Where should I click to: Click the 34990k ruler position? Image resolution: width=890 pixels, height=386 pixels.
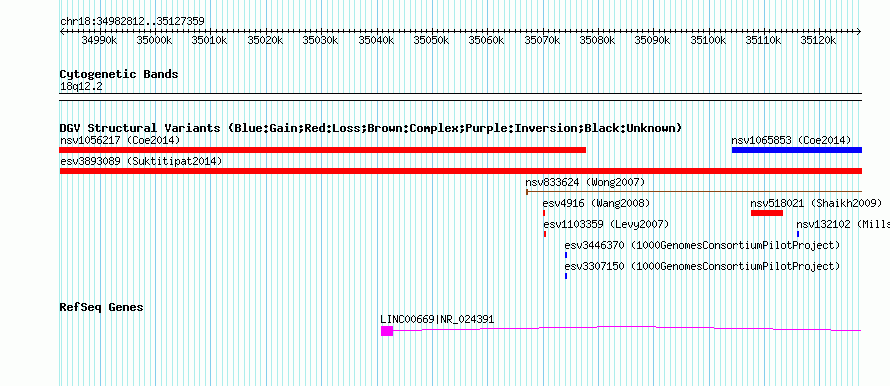click(x=99, y=41)
